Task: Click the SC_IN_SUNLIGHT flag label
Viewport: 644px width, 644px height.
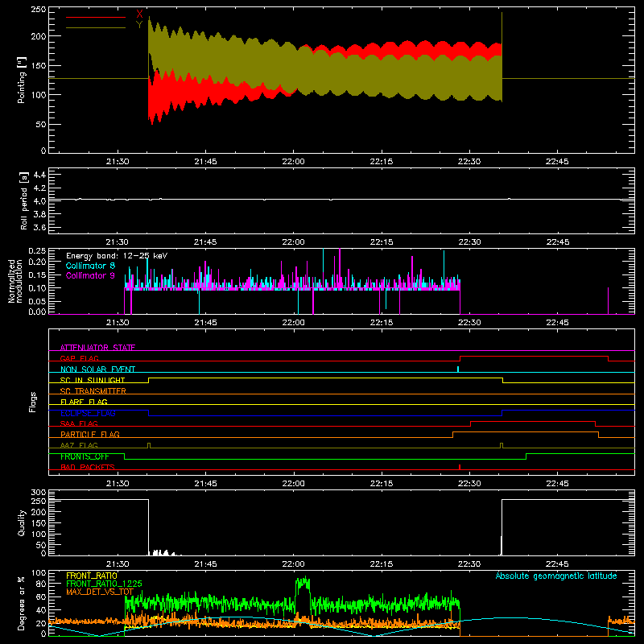Action: (x=93, y=380)
